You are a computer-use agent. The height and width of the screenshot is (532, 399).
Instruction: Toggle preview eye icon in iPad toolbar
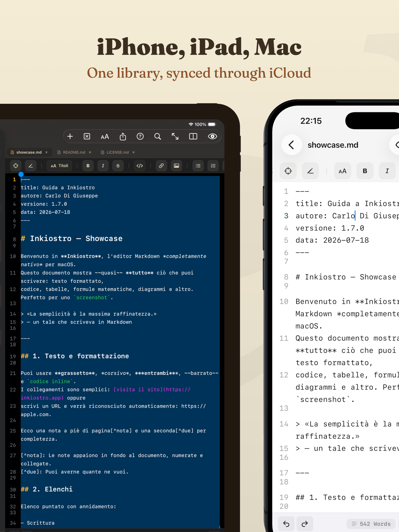point(213,136)
